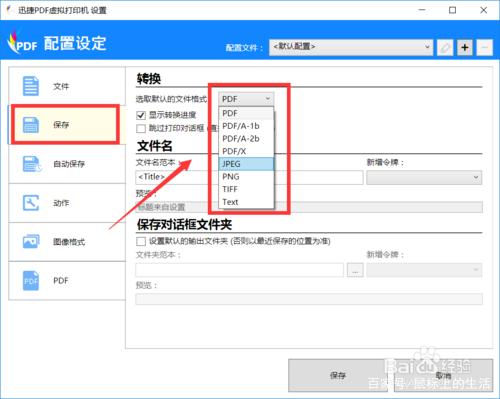Choose PDF/A-1b from the format list

click(x=246, y=126)
